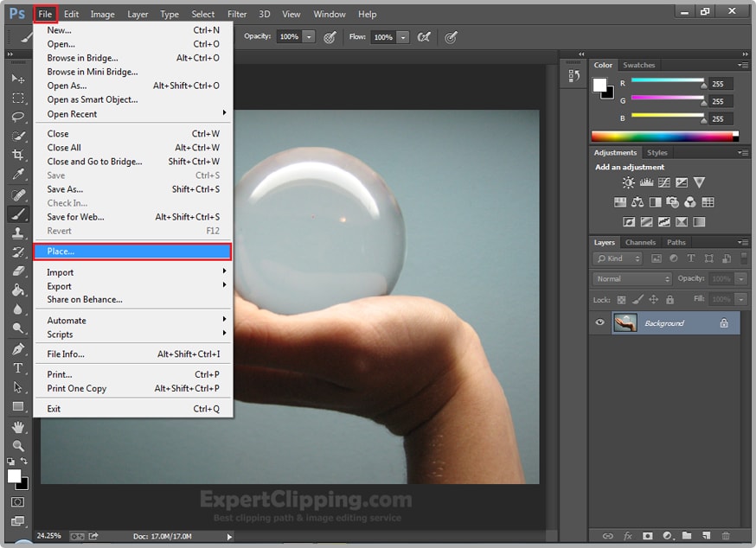Click the Background layer thumbnail

[625, 322]
